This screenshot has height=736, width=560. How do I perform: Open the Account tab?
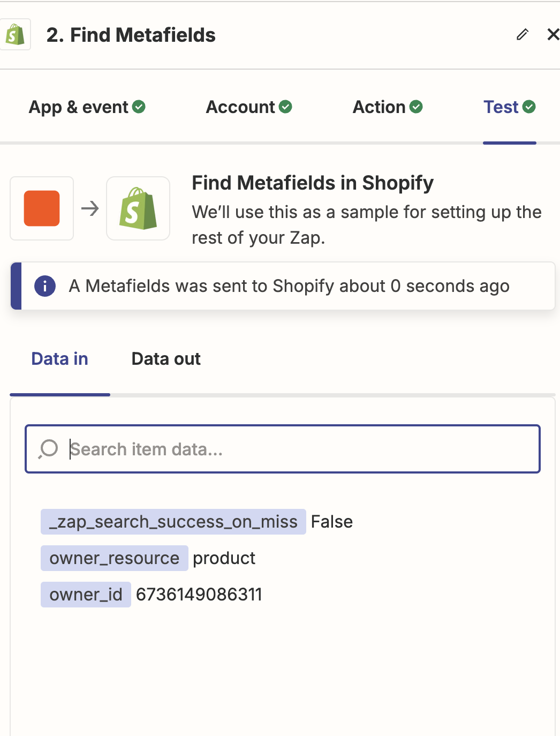point(249,107)
